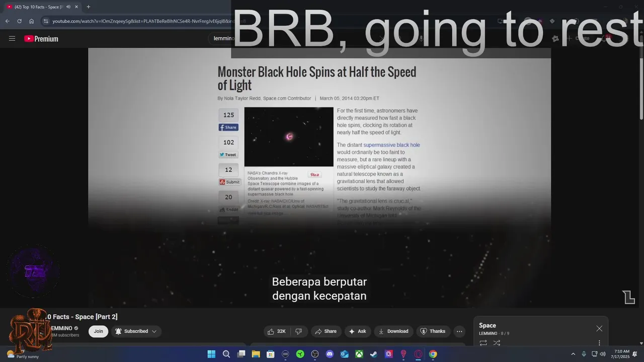Open Task View on taskbar
This screenshot has height=362, width=644.
[241, 354]
